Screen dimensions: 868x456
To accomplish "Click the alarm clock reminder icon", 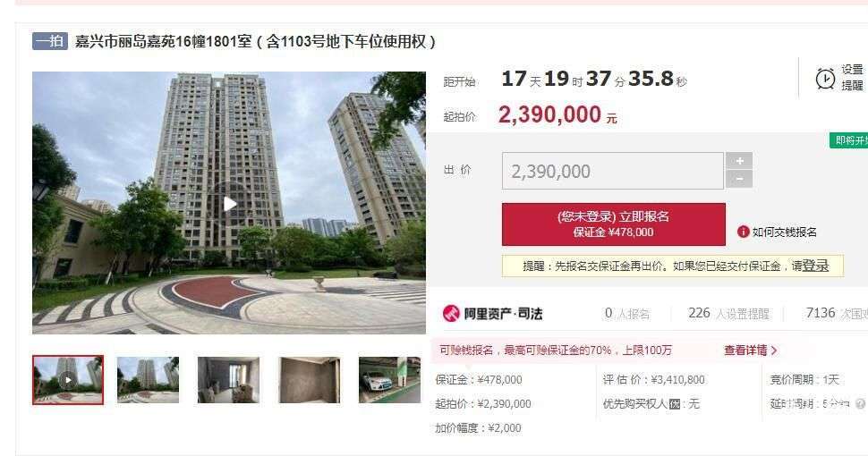I will [x=825, y=79].
